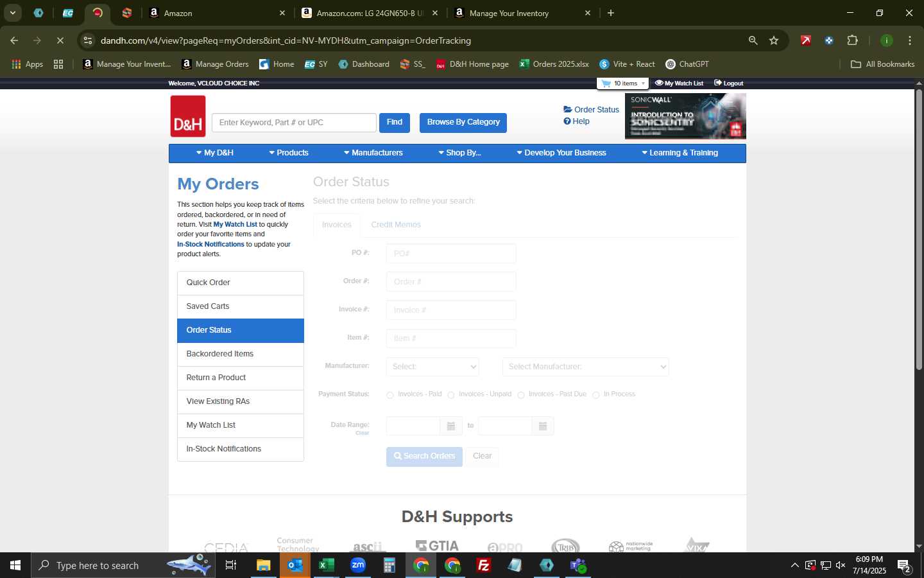This screenshot has width=924, height=578.
Task: Stop page loading in browser toolbar
Action: (60, 40)
